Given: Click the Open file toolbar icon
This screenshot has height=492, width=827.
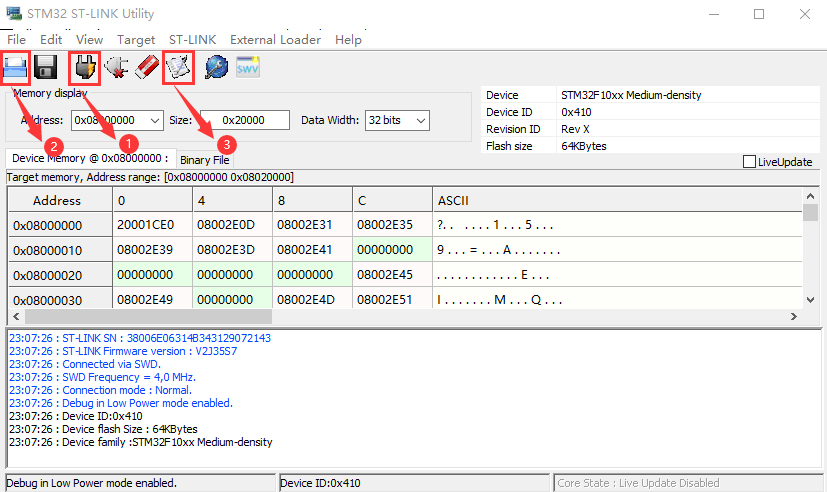Looking at the screenshot, I should (x=15, y=68).
